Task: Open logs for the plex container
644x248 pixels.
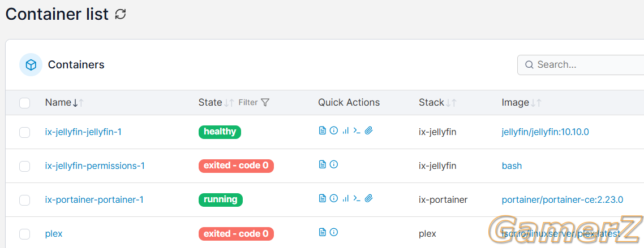Action: tap(323, 232)
